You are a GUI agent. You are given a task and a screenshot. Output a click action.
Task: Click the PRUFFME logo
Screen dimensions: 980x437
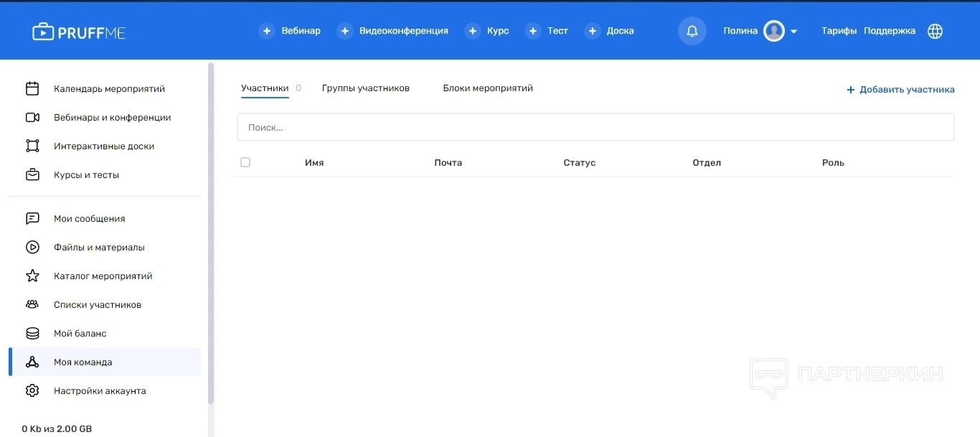pos(79,32)
